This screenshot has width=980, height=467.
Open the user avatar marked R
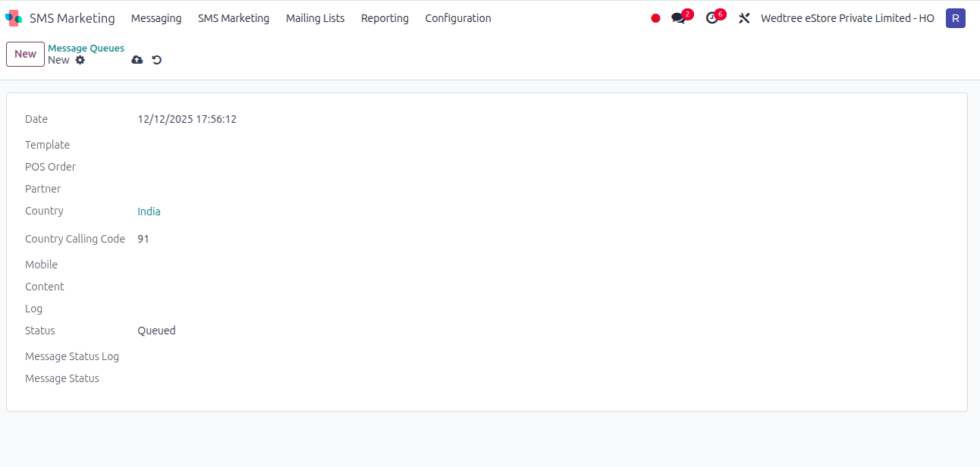(x=955, y=17)
